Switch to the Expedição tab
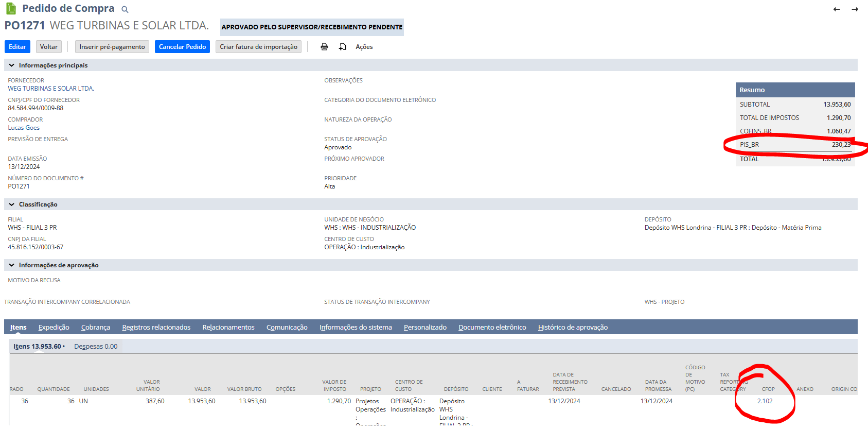This screenshot has height=446, width=868. coord(54,328)
